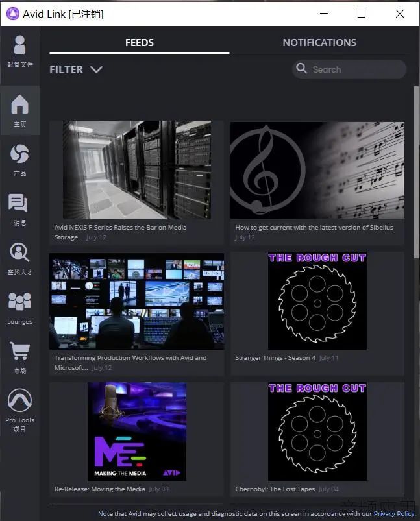The height and width of the screenshot is (521, 420).
Task: Click 'Avid NEXIS F-Series Raises the Bar' title
Action: point(120,232)
